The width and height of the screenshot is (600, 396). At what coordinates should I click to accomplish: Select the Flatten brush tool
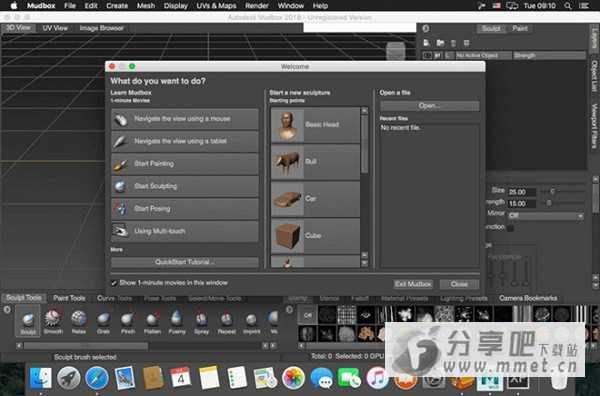pyautogui.click(x=152, y=321)
